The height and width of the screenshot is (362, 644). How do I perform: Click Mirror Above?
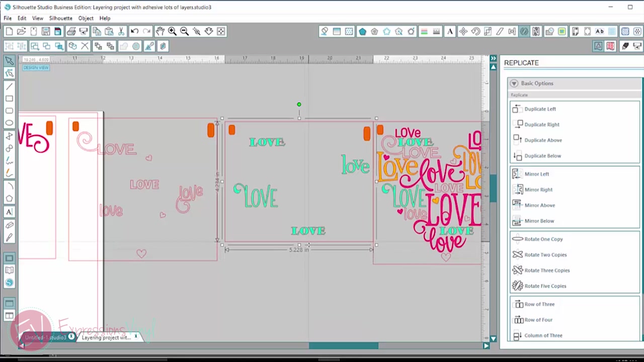pyautogui.click(x=539, y=205)
